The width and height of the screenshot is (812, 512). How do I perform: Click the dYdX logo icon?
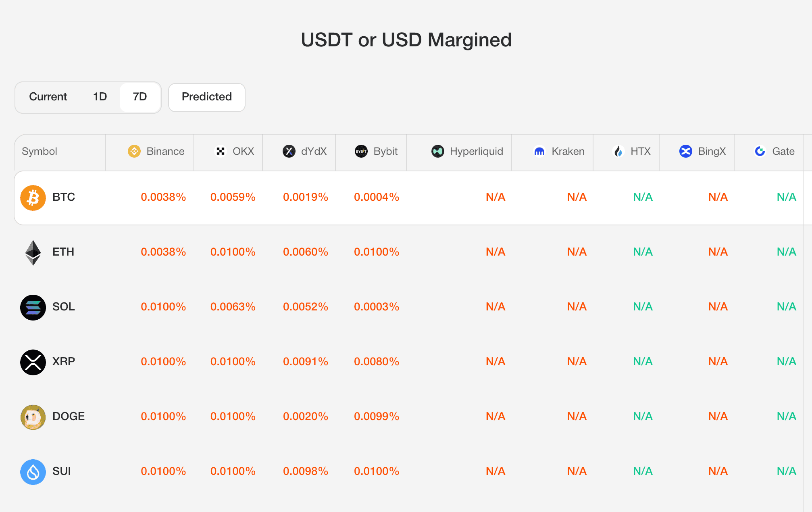289,151
